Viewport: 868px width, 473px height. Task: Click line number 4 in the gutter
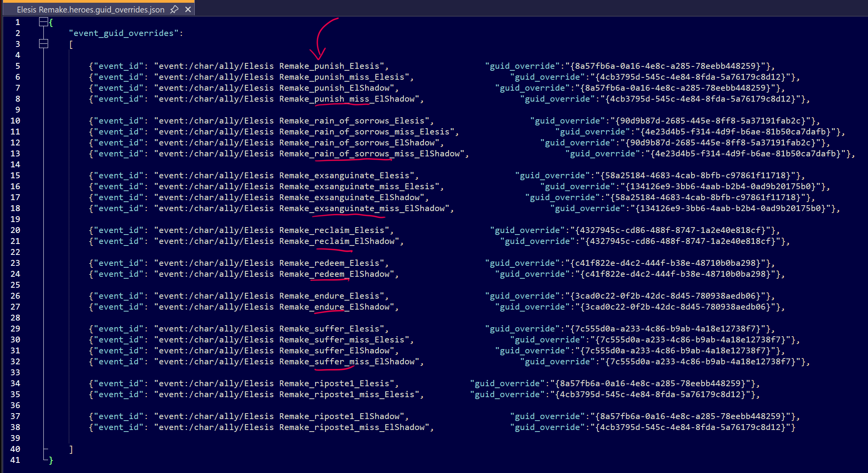[18, 55]
